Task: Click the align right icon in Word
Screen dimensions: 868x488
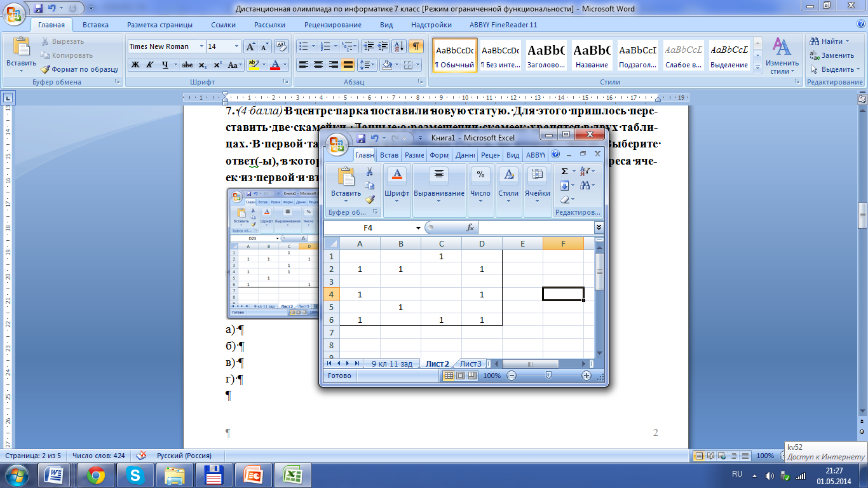Action: (x=333, y=65)
